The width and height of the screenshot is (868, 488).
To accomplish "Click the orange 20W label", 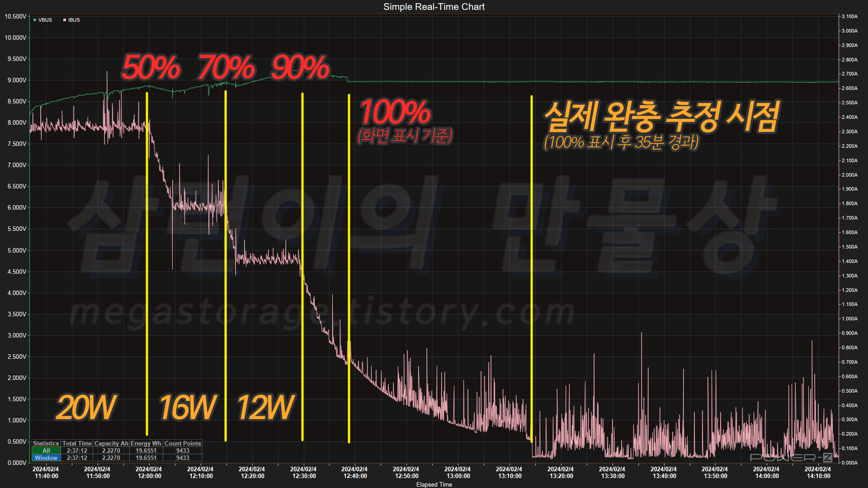I will 86,408.
